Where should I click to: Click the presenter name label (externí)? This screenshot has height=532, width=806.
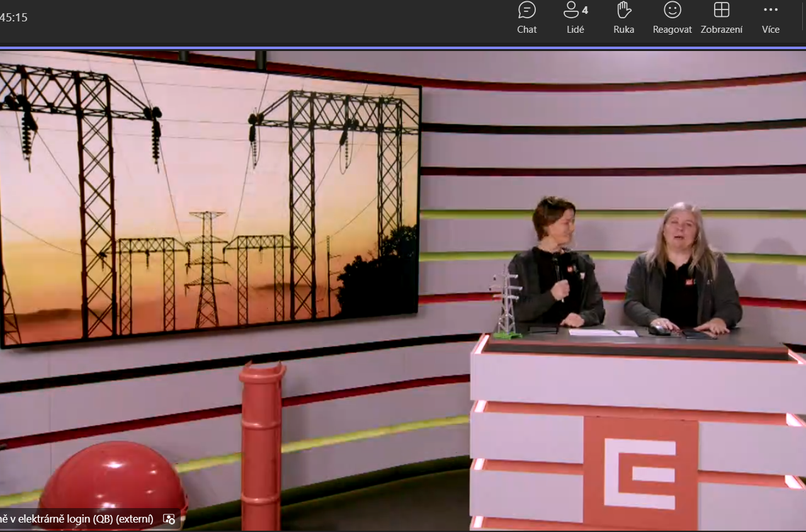(x=76, y=519)
